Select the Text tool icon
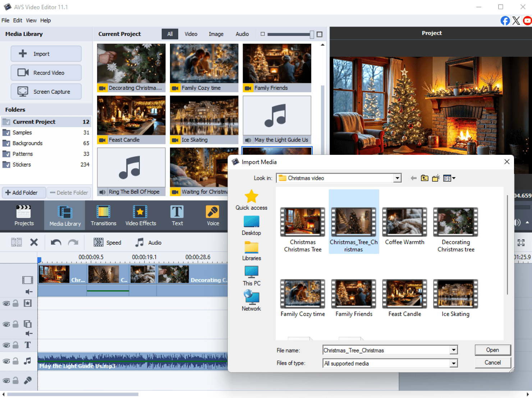 (x=177, y=216)
